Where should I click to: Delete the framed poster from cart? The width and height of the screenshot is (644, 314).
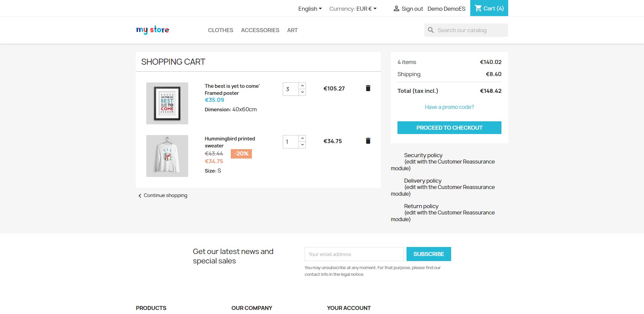(x=368, y=88)
